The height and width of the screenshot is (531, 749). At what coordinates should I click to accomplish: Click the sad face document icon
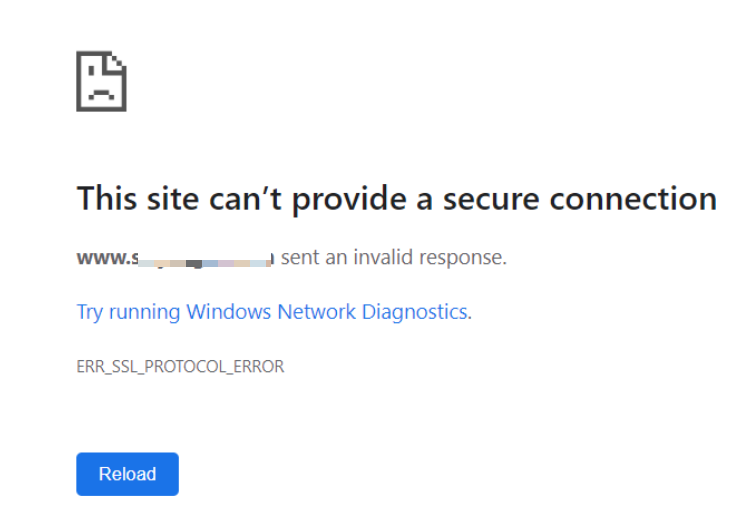click(x=101, y=81)
